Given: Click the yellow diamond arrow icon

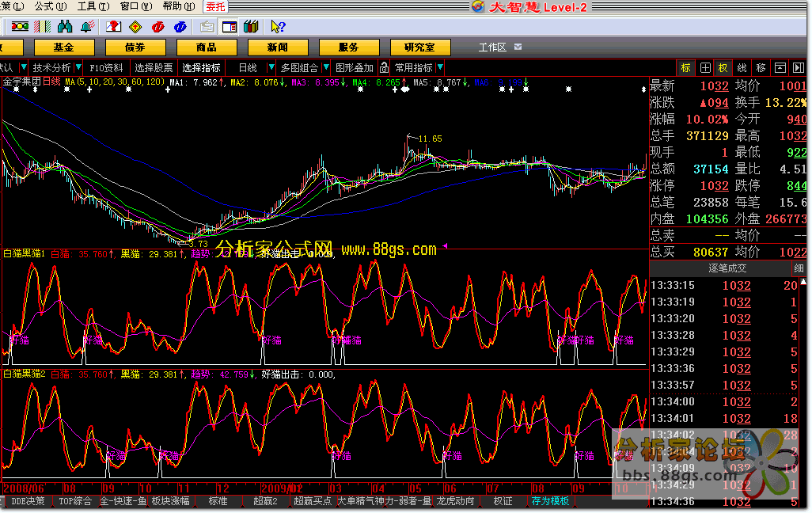Looking at the screenshot, I should (135, 26).
